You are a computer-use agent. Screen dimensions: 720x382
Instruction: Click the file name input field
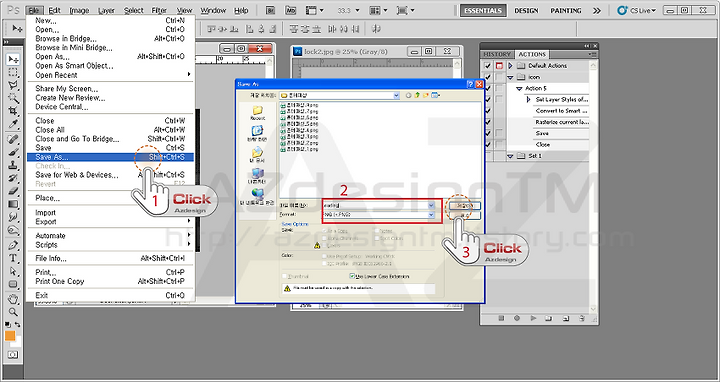(x=375, y=205)
